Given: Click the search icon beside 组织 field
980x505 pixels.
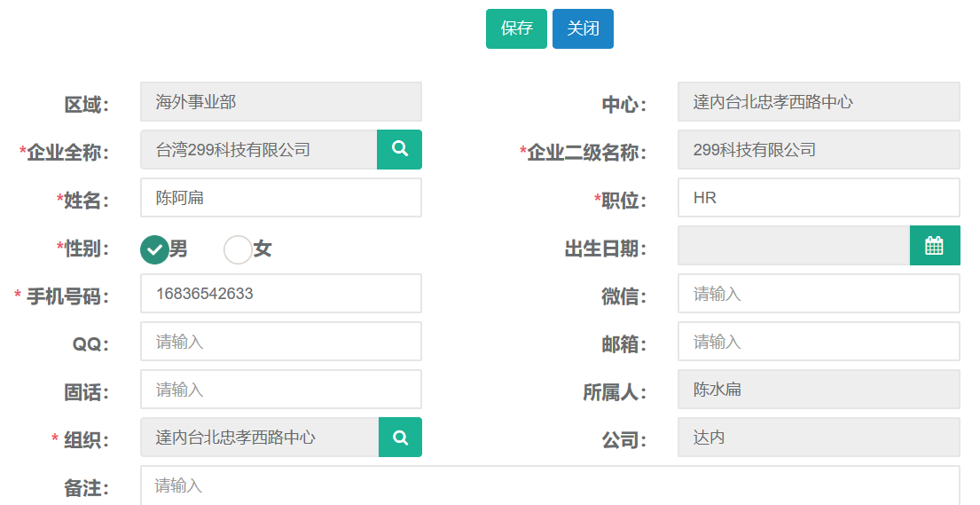Looking at the screenshot, I should pyautogui.click(x=400, y=438).
